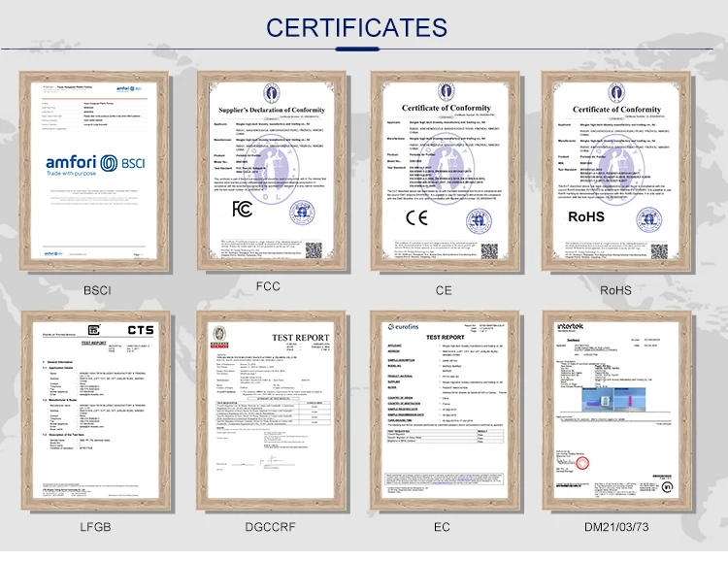Click the QR code on CE certificate
Screen dimensions: 728x561
489,251
